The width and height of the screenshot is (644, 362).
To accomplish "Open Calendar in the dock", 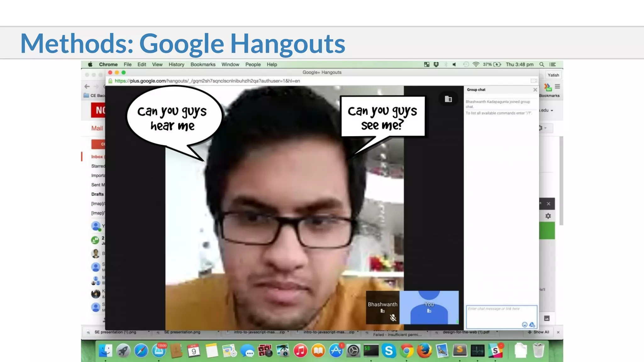I will pyautogui.click(x=194, y=351).
